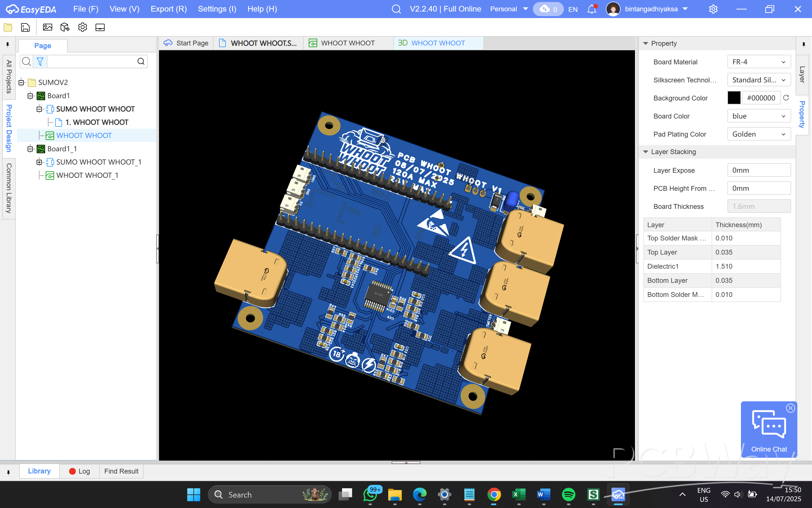Click the Layer Expose input field
Screen dimensions: 812x508
pos(759,170)
